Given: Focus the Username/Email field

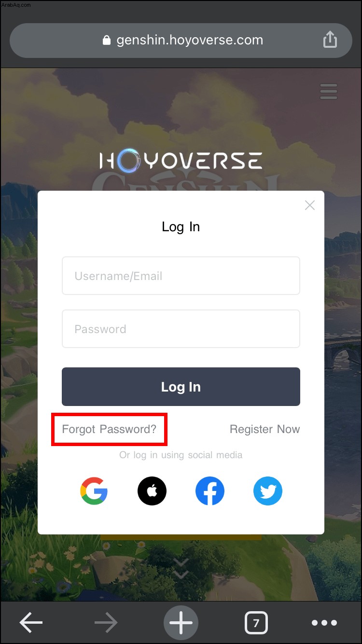Looking at the screenshot, I should 181,276.
